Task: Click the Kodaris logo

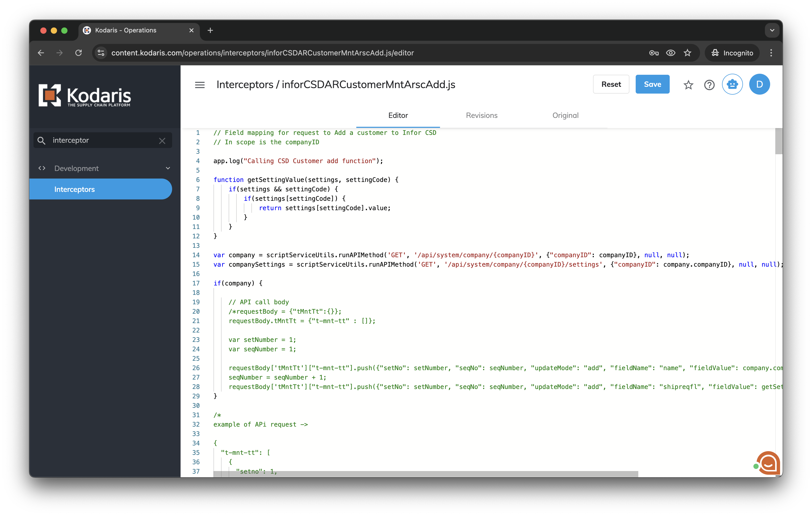Action: (85, 95)
